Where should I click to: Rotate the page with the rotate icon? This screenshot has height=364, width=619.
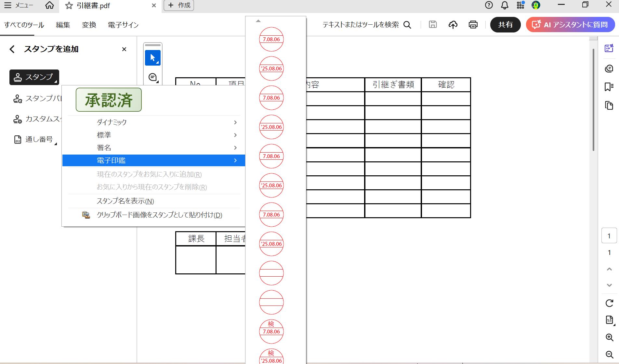609,304
